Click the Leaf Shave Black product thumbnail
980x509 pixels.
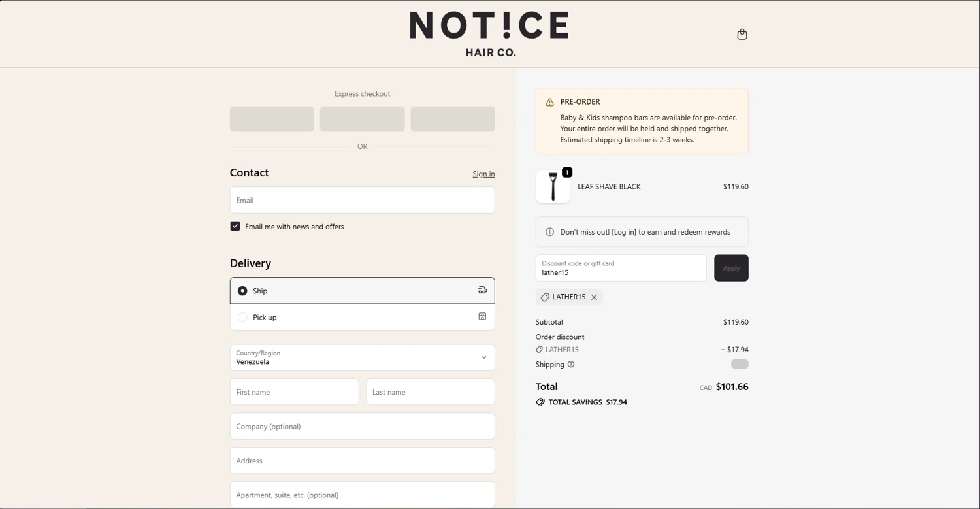(x=553, y=187)
